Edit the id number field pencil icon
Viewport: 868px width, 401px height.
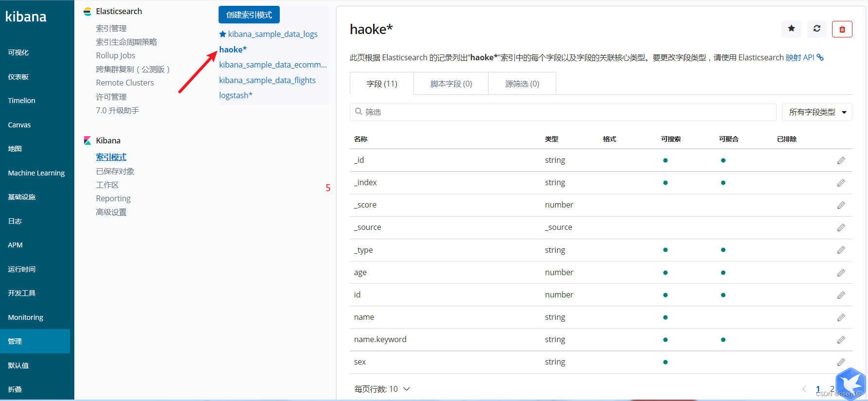click(841, 295)
